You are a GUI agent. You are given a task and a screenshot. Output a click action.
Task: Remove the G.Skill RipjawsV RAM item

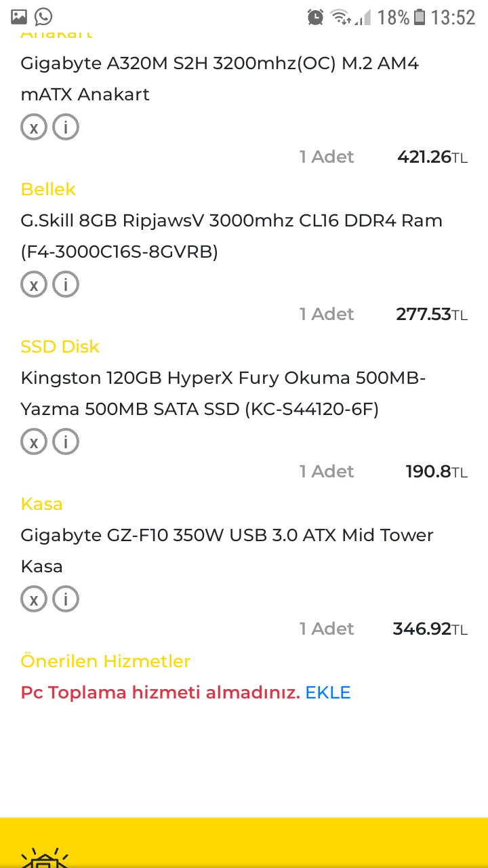(x=34, y=284)
